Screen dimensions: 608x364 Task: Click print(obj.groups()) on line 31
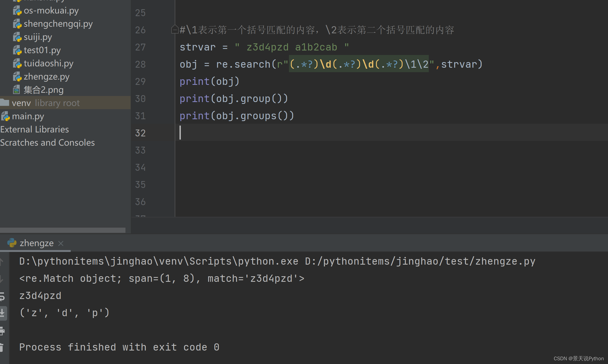click(x=237, y=116)
